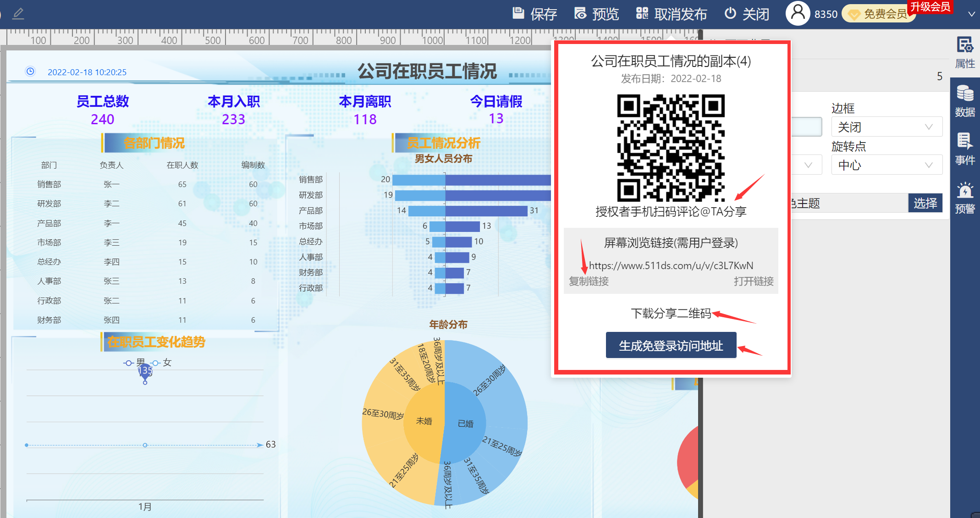
Task: Click the monthly departures value 118
Action: [365, 119]
